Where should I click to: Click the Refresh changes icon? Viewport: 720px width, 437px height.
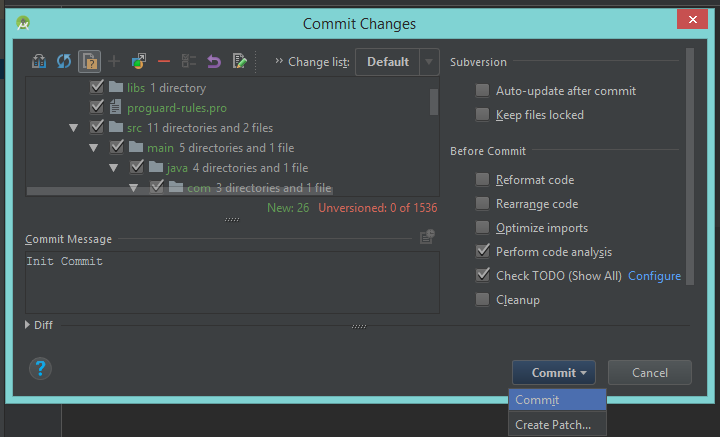pos(63,62)
